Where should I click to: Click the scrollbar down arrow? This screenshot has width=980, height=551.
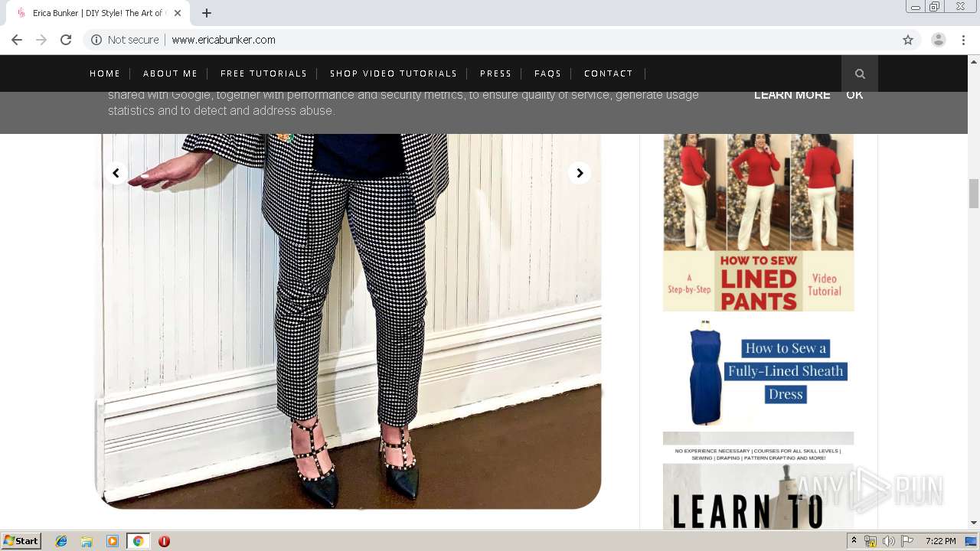click(x=974, y=523)
